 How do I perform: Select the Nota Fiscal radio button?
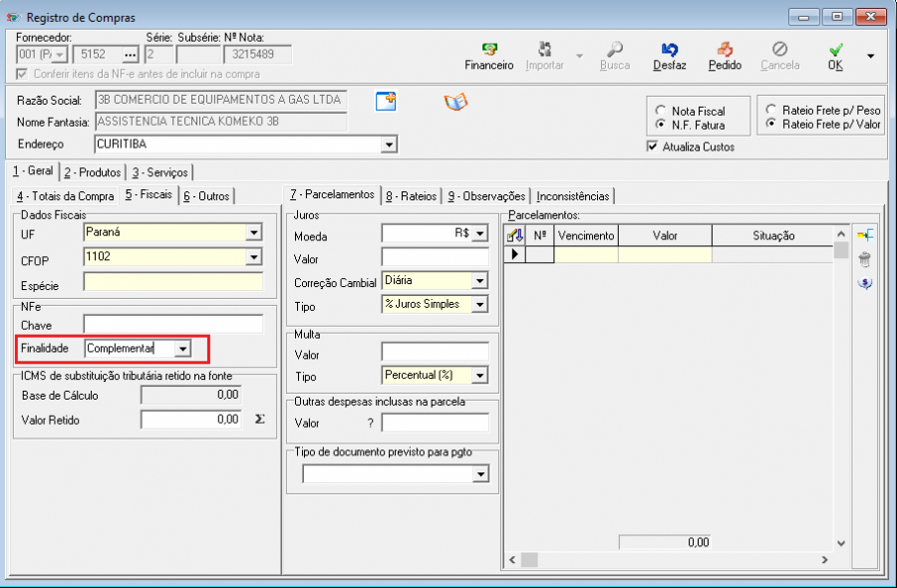point(660,111)
